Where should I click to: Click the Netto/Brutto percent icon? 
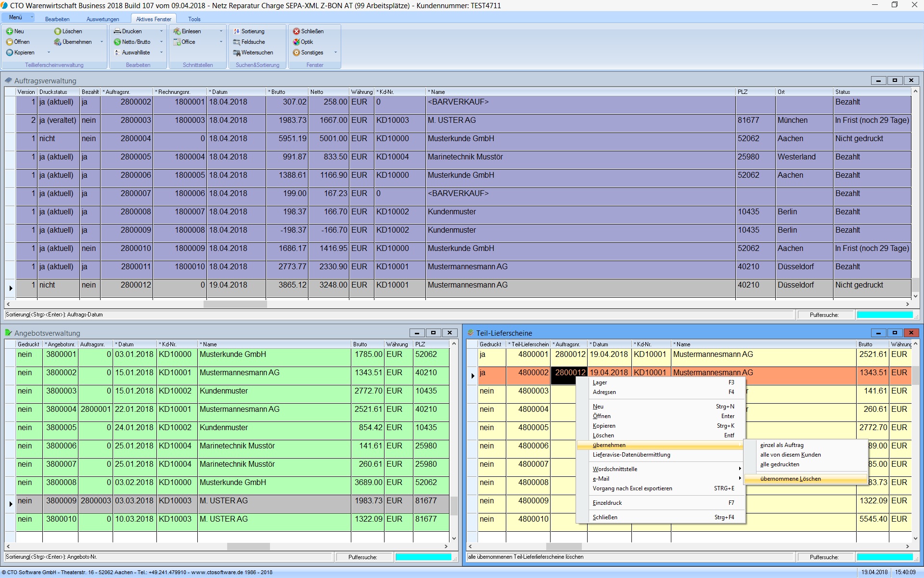(117, 42)
